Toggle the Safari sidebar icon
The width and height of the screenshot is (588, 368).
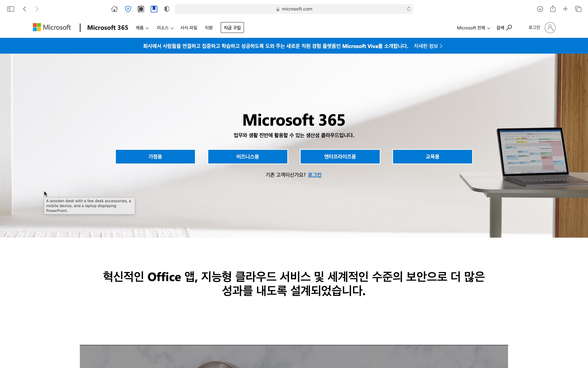pos(11,9)
